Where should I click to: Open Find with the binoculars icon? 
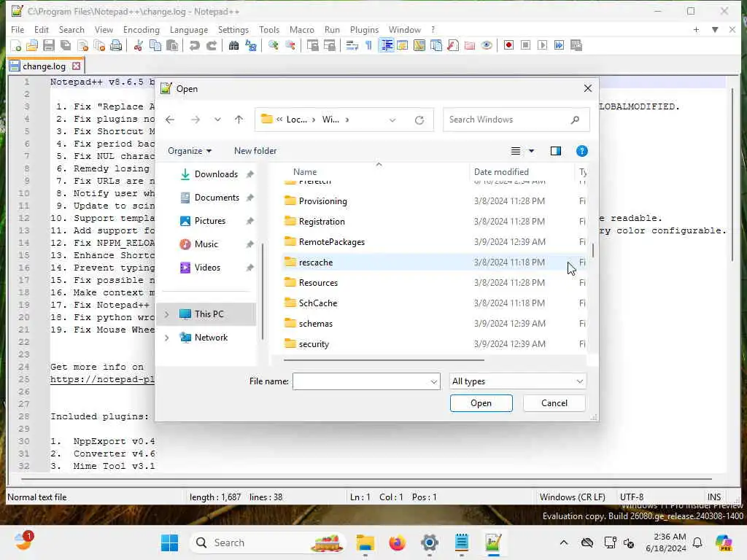233,46
